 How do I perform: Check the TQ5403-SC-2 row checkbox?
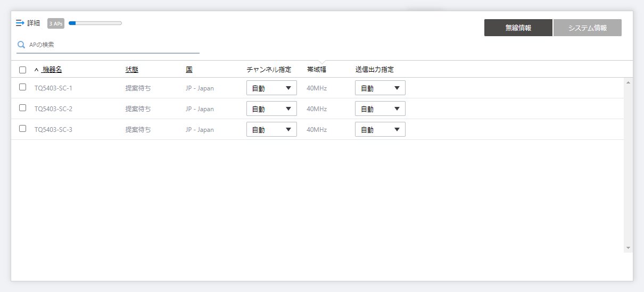click(x=22, y=108)
